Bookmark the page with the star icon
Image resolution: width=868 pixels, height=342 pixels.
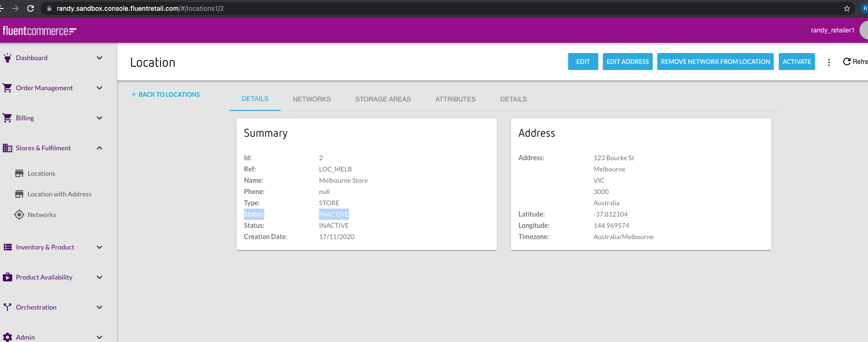pos(847,8)
